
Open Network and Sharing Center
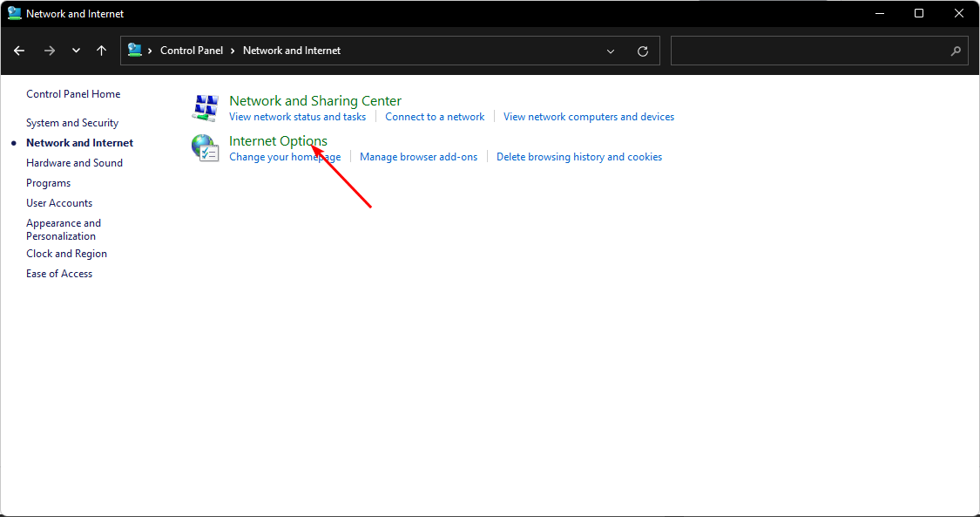pyautogui.click(x=315, y=100)
